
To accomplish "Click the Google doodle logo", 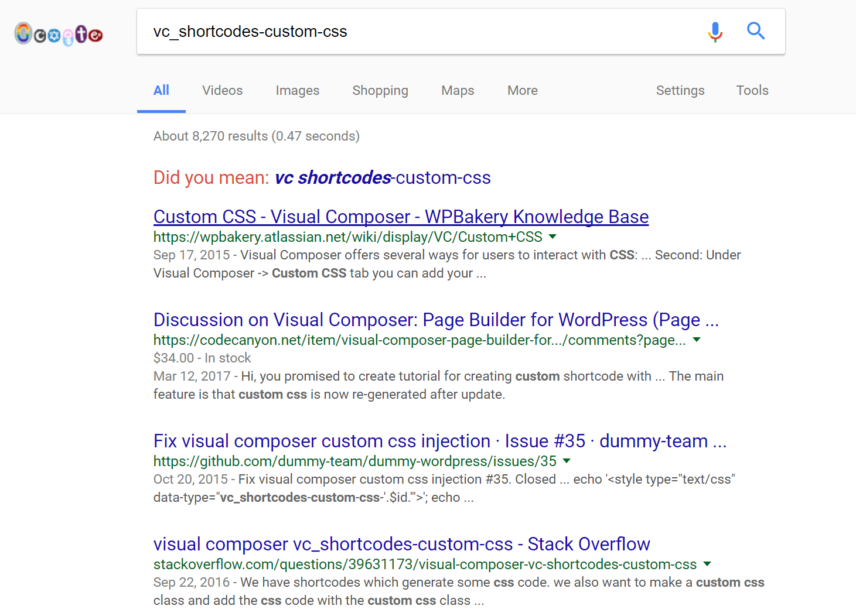I will (59, 34).
